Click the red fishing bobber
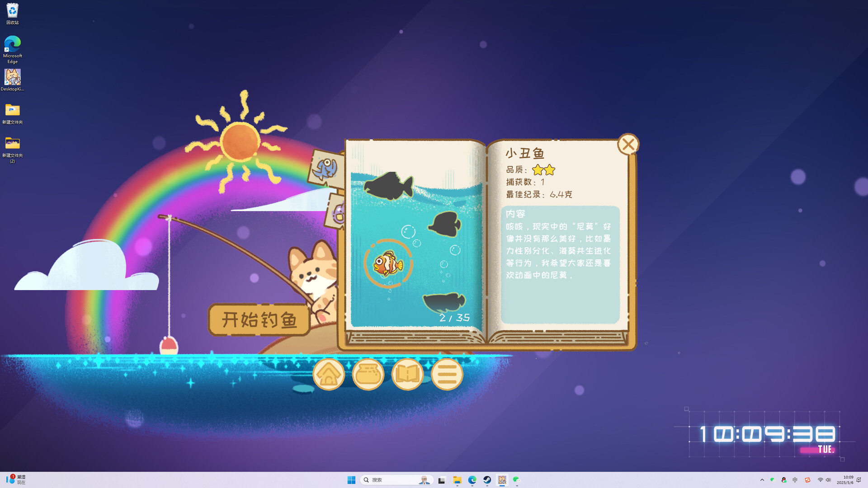Screen dimensions: 868x488 [169, 346]
